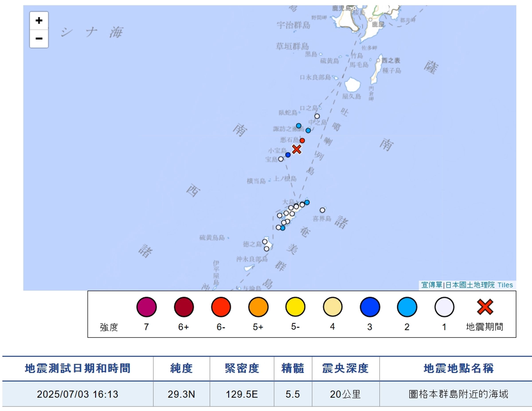Click the white marker at 宝島
Image resolution: width=532 pixels, height=411 pixels.
pyautogui.click(x=281, y=159)
